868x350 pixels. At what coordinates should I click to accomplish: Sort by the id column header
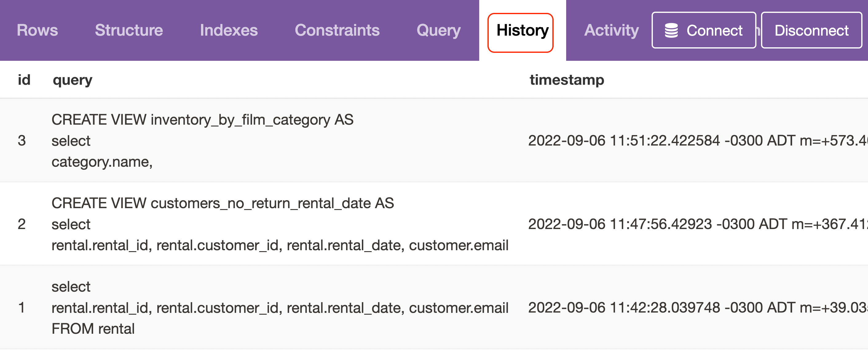pyautogui.click(x=24, y=80)
